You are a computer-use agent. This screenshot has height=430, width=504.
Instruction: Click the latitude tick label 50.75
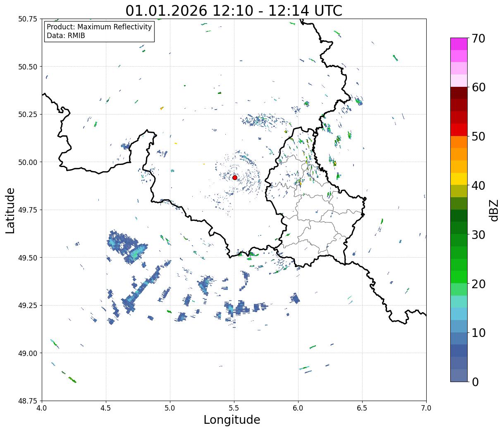coord(28,19)
